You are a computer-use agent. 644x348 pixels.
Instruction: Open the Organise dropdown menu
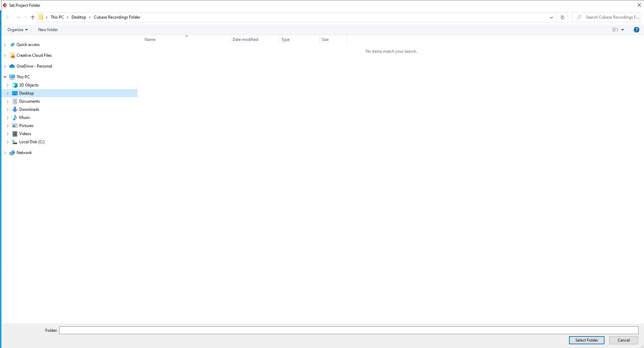[17, 30]
